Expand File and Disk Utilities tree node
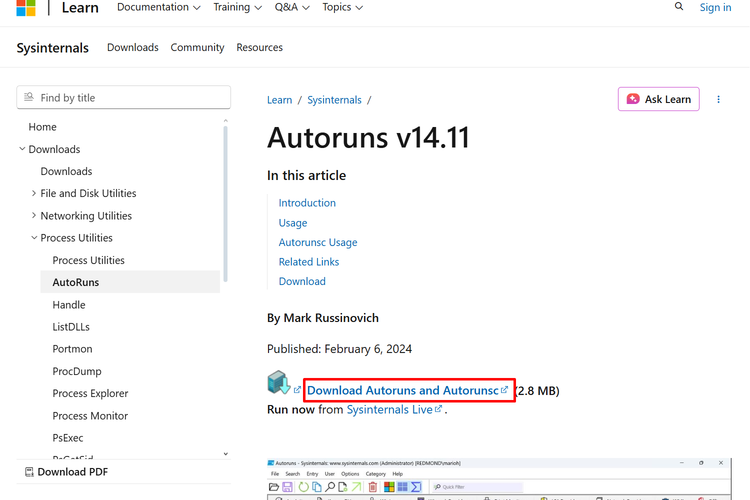The image size is (750, 500). 33,194
